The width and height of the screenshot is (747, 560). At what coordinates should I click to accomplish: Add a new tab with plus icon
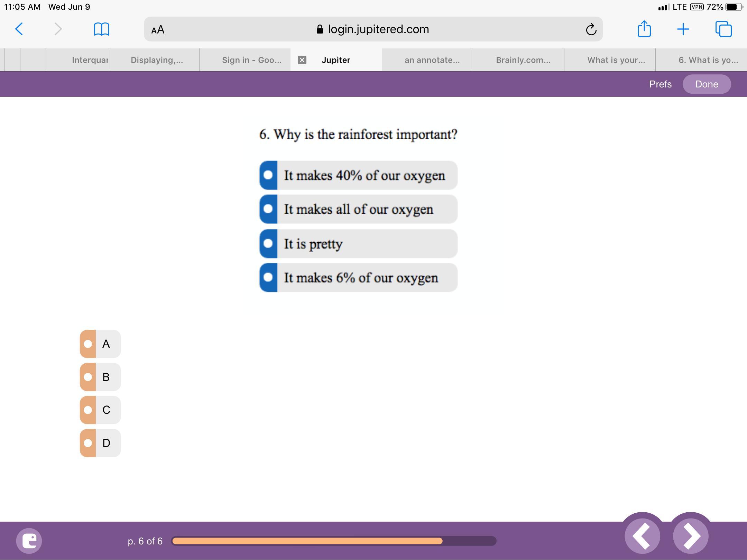click(683, 29)
